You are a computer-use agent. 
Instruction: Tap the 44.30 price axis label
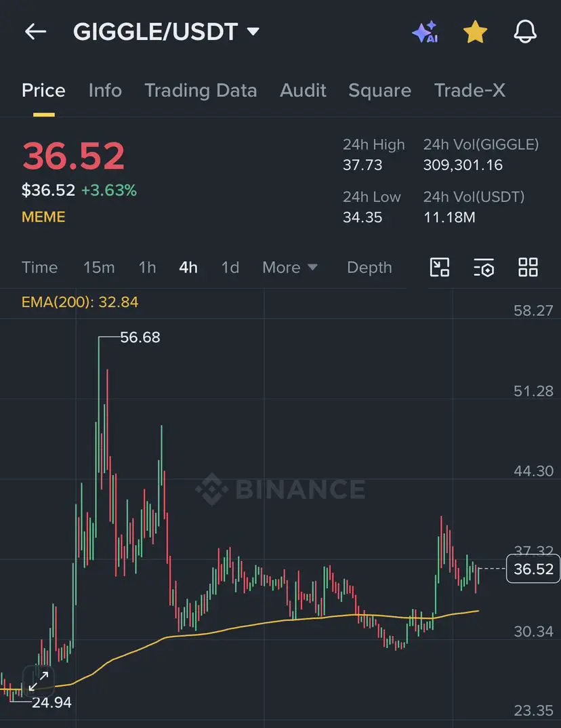[x=533, y=471]
